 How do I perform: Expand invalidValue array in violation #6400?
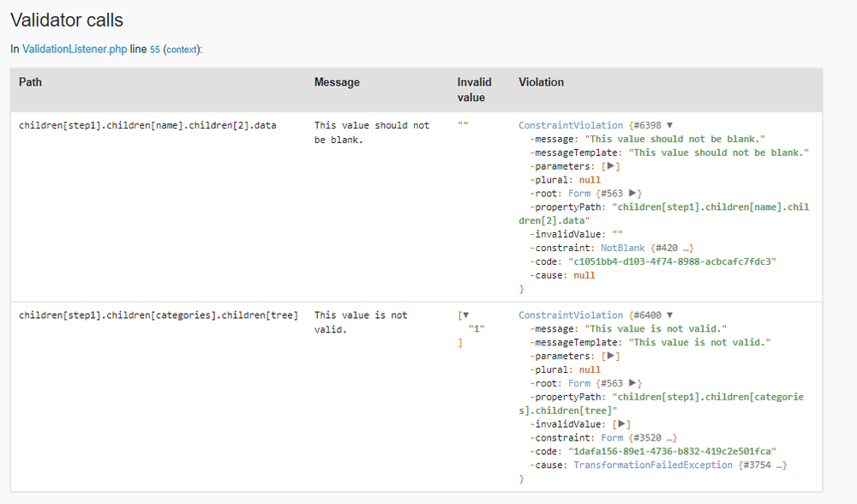[x=622, y=423]
